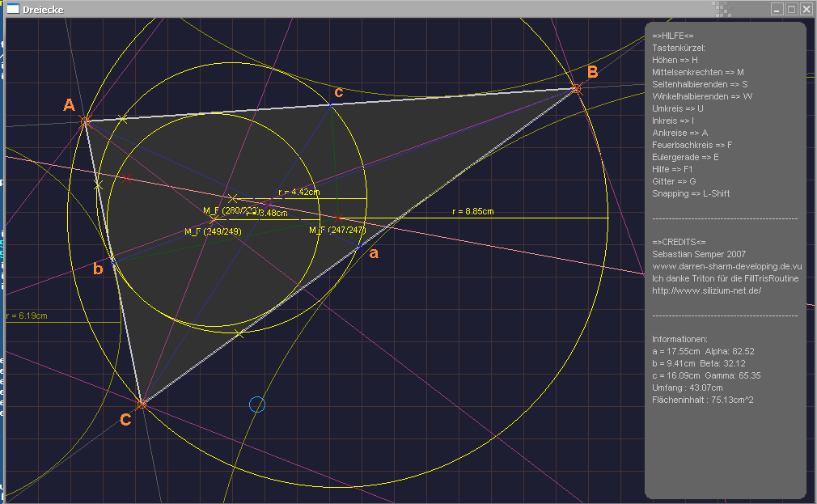Click the '=>CREDITS<=' heading
The image size is (817, 504).
pos(679,242)
